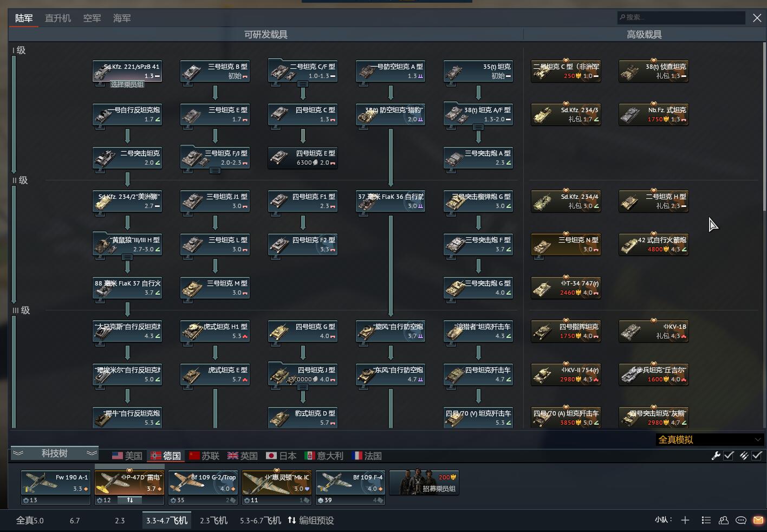
Task: Open the 空军 tab
Action: (92, 18)
